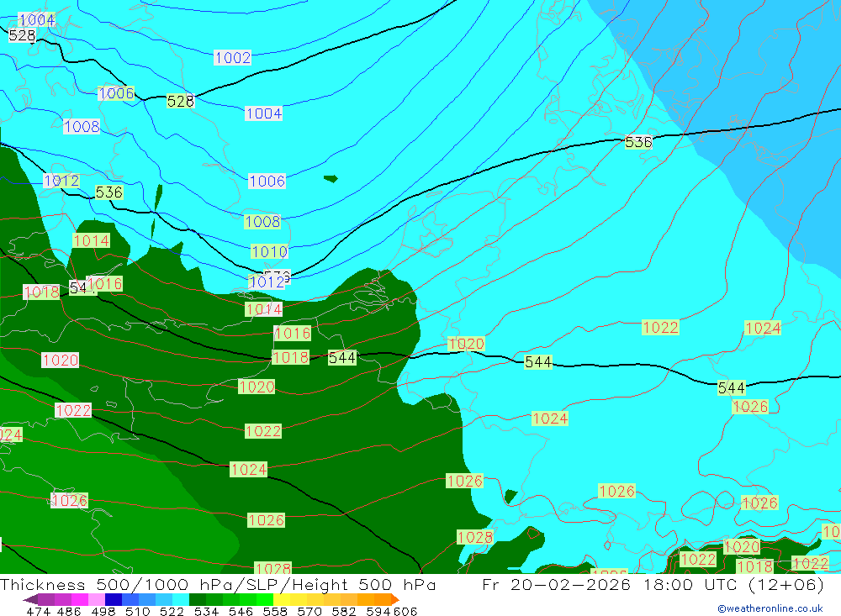Viewport: 841px width, 616px height.
Task: Click the legend value 486
Action: pyautogui.click(x=69, y=611)
